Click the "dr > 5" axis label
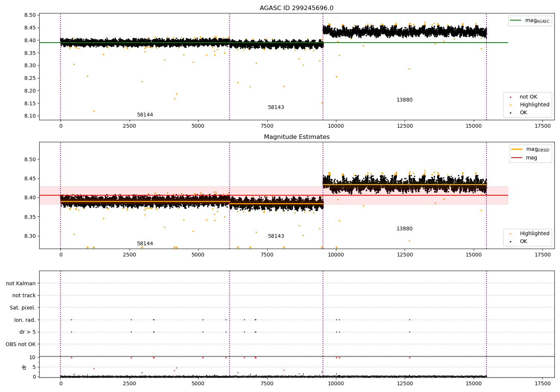 [28, 332]
